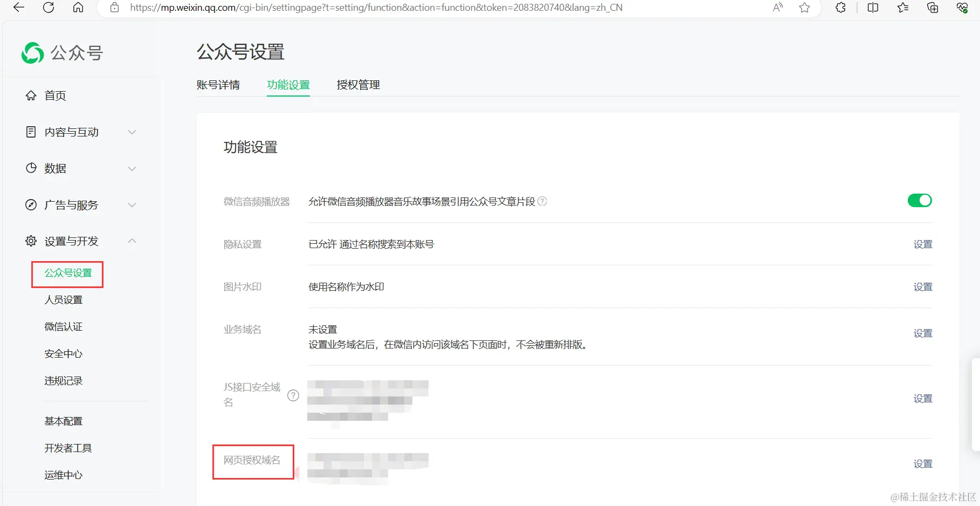This screenshot has width=980, height=506.
Task: Go to browser home page icon
Action: (78, 8)
